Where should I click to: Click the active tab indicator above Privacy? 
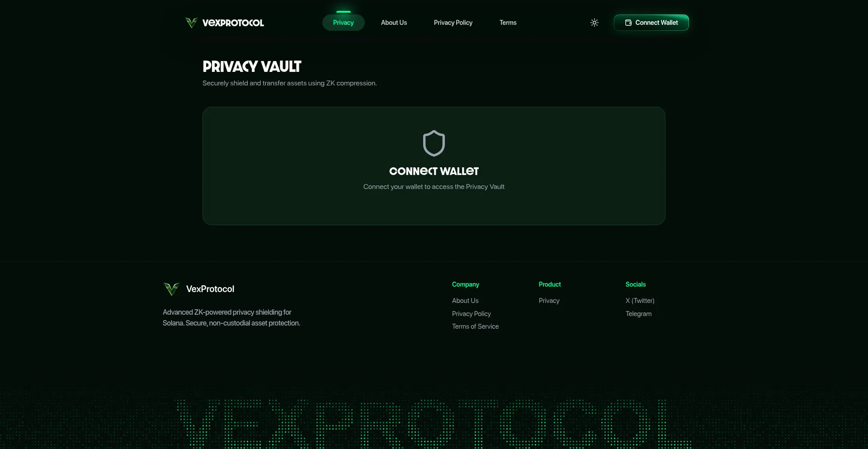[344, 11]
